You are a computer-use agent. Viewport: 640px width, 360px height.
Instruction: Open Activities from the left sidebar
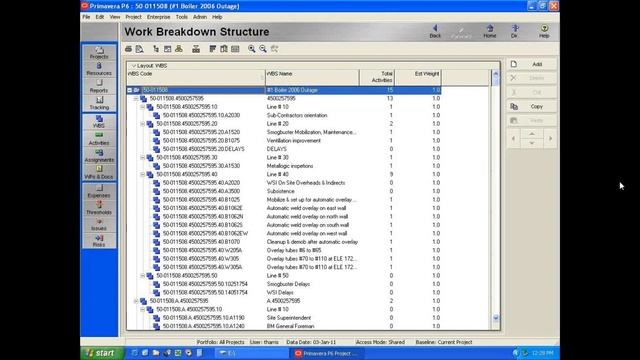[99, 139]
